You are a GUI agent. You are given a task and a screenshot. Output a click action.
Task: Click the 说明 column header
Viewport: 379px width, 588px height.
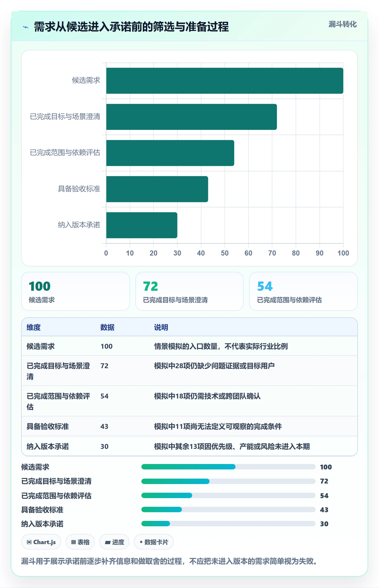[x=161, y=327]
